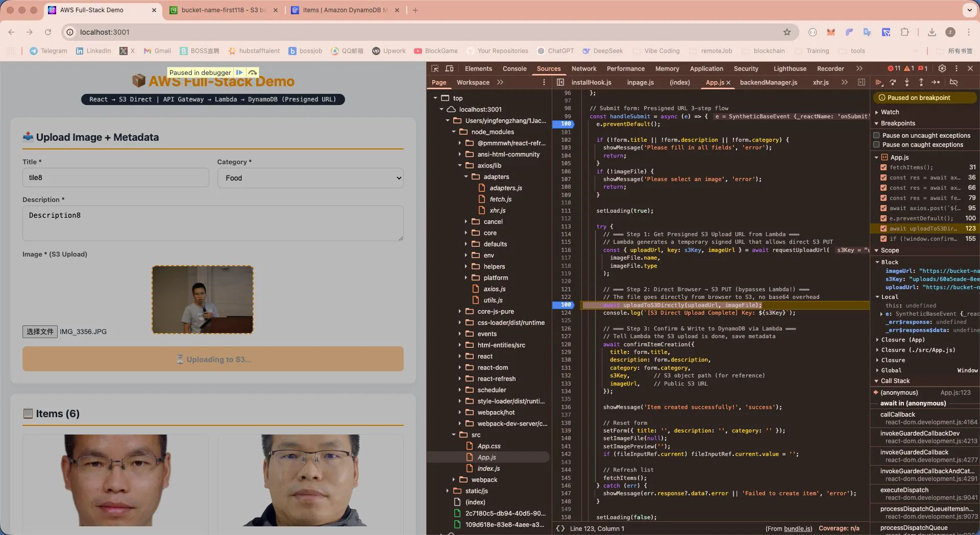The height and width of the screenshot is (535, 980).
Task: Switch to backendManager.js source tab
Action: pos(768,83)
